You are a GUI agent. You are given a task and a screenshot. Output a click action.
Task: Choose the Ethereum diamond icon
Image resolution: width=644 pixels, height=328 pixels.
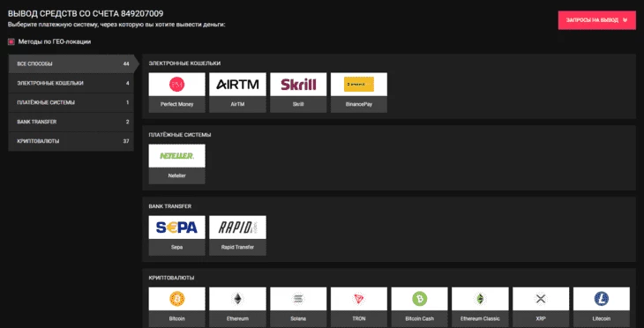point(237,299)
